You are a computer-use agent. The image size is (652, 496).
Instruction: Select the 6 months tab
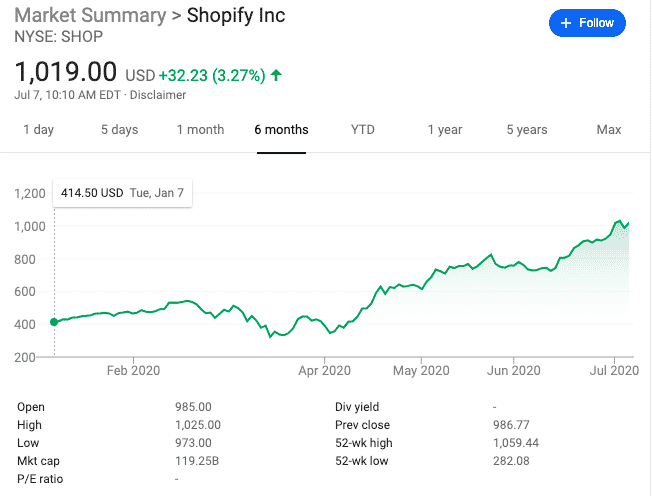pos(281,130)
